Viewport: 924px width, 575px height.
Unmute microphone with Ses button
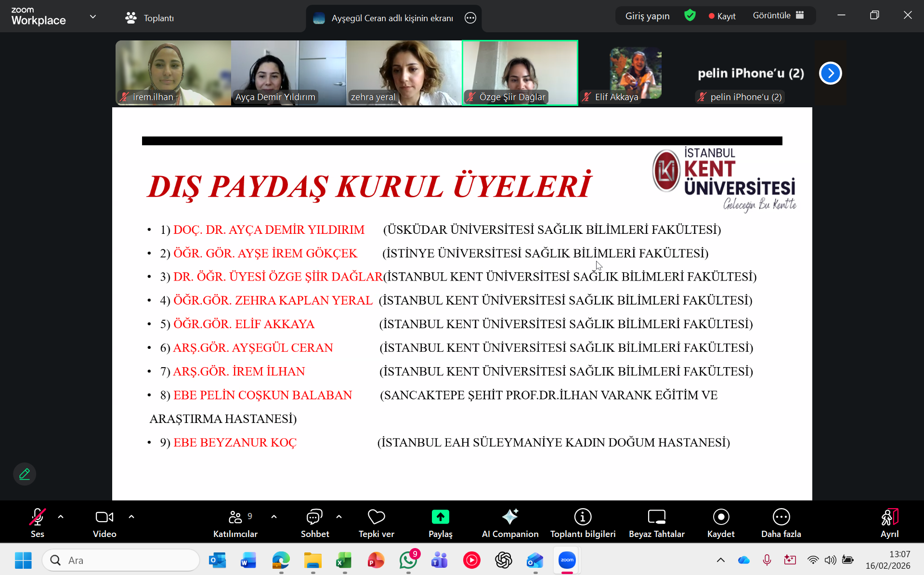coord(37,523)
